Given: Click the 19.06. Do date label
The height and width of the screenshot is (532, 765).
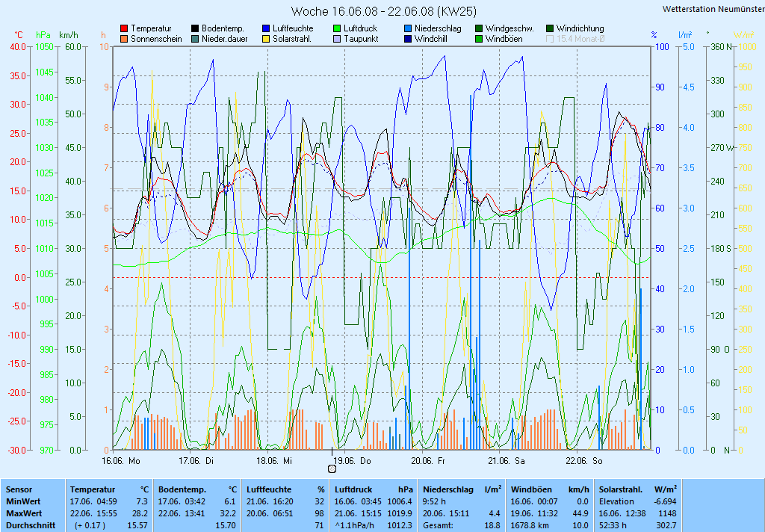Looking at the screenshot, I should coord(352,461).
